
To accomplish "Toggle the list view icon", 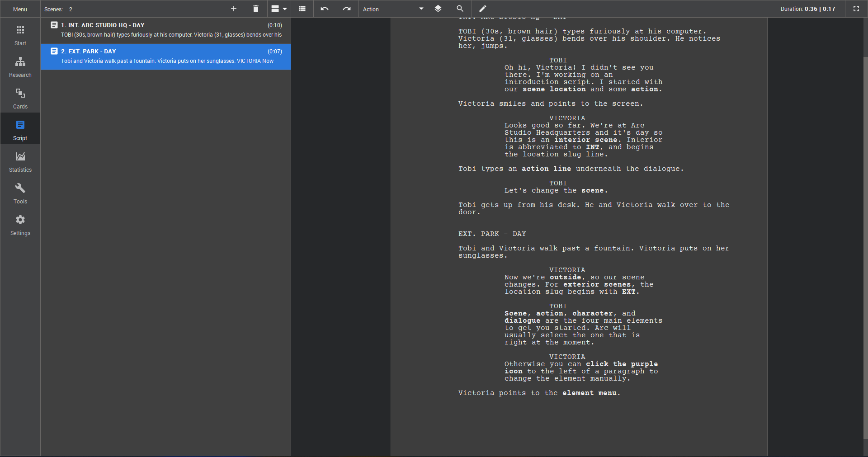I will coord(302,9).
